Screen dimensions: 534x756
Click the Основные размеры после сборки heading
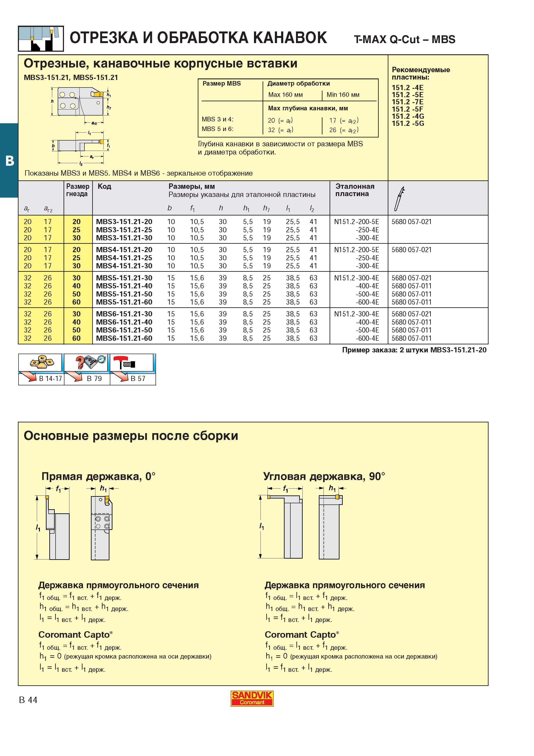click(131, 436)
